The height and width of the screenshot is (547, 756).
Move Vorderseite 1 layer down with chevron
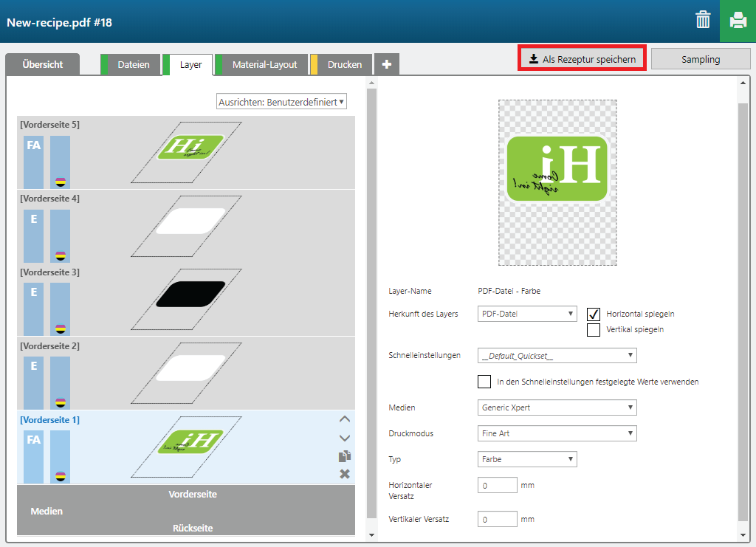[x=344, y=438]
